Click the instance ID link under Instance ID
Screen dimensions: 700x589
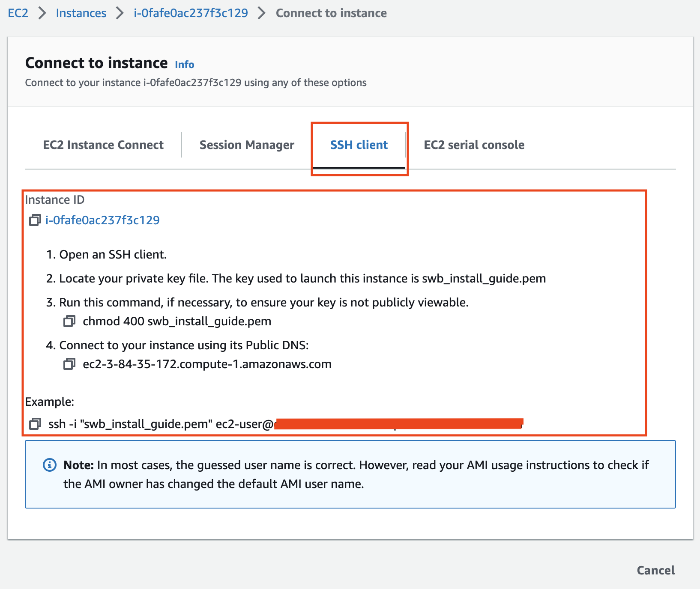click(102, 220)
